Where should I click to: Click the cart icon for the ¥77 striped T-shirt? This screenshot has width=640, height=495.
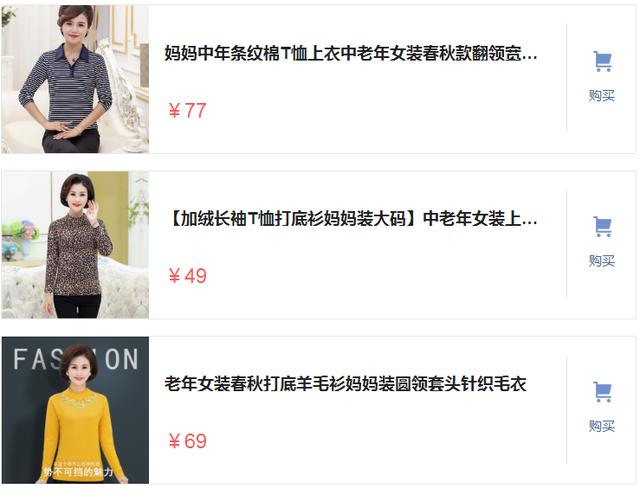coord(602,62)
